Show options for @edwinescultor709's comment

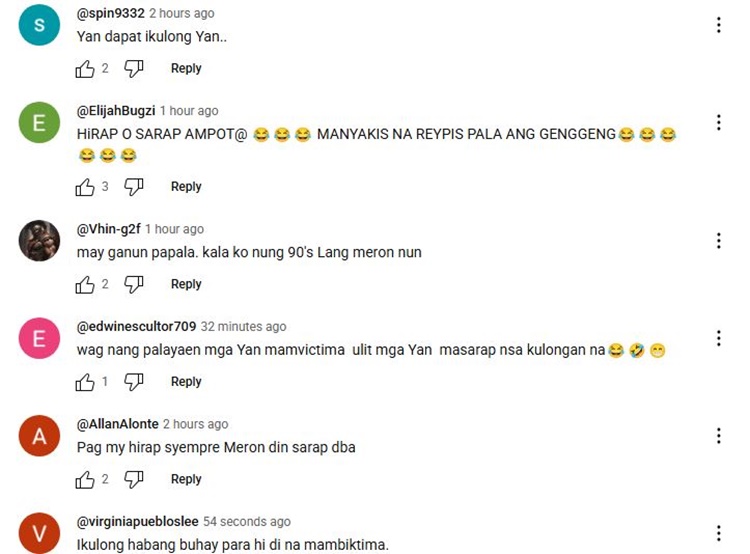[x=718, y=338]
